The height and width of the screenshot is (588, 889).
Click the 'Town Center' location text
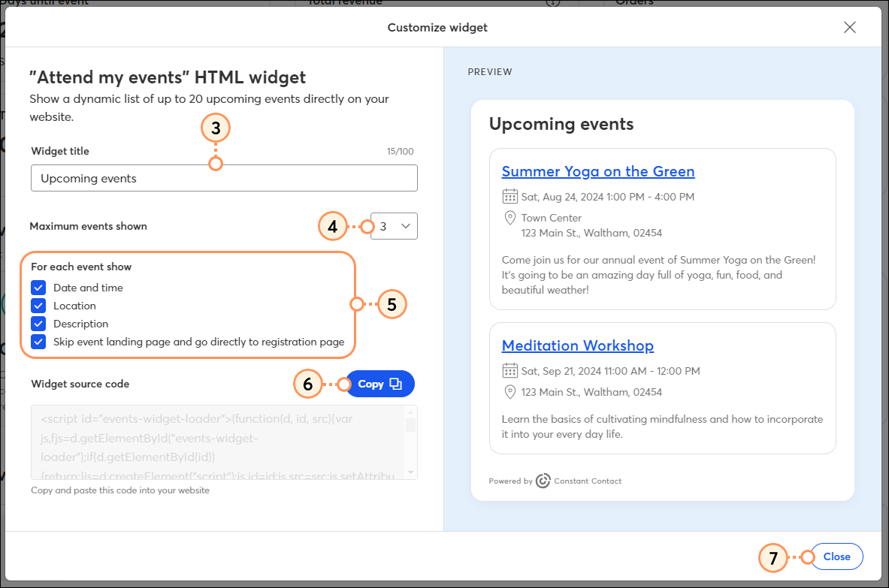(x=552, y=218)
